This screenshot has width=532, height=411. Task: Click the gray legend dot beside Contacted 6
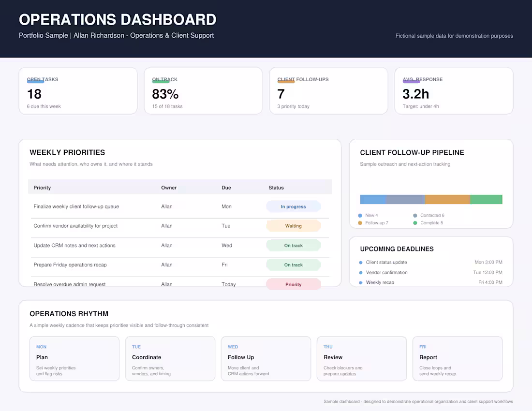(x=415, y=215)
